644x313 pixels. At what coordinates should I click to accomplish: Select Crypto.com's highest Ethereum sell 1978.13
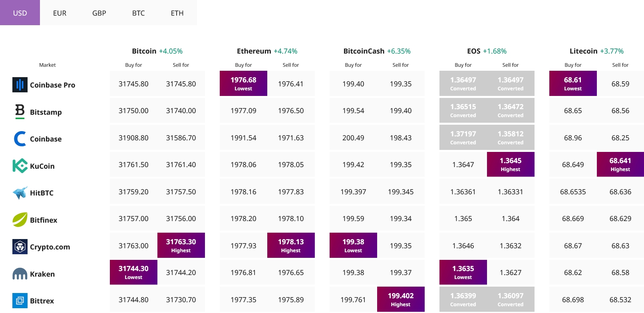pyautogui.click(x=291, y=245)
